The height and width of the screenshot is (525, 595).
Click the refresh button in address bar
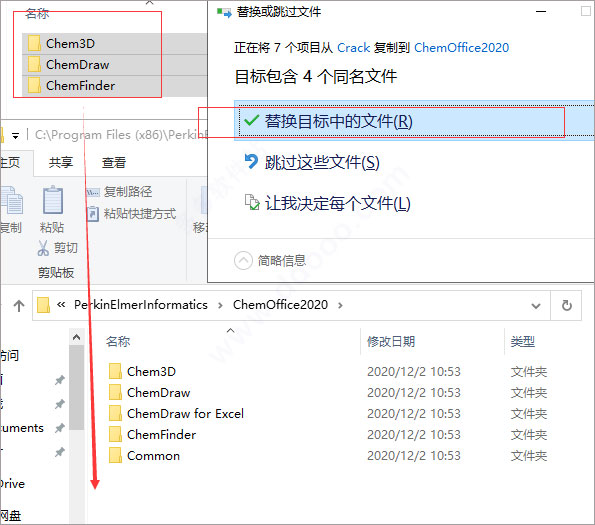click(567, 305)
